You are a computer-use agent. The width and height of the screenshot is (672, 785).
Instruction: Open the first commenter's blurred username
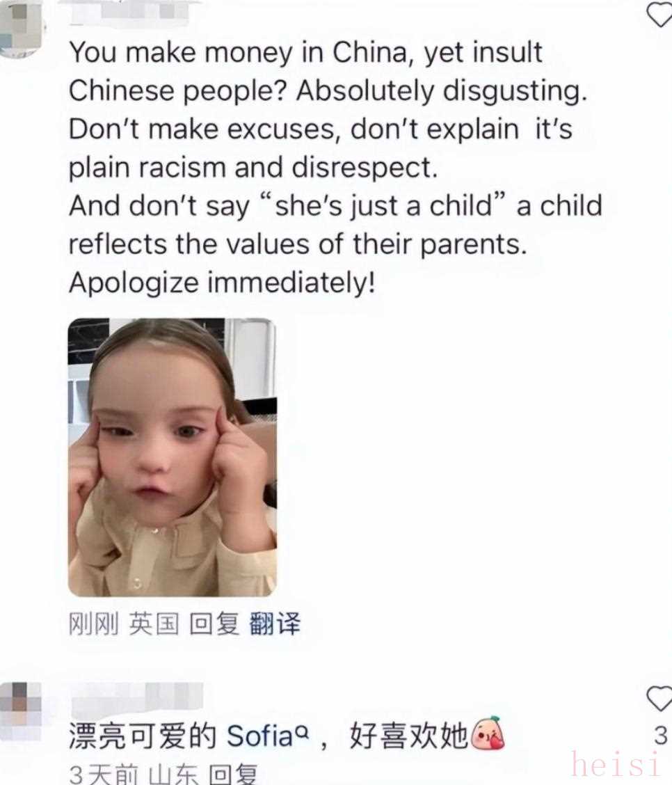[130, 12]
